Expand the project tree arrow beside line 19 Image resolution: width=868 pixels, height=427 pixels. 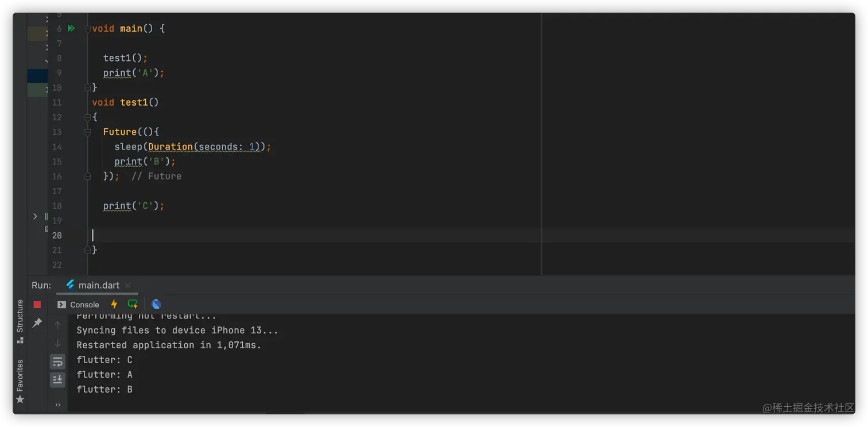35,217
